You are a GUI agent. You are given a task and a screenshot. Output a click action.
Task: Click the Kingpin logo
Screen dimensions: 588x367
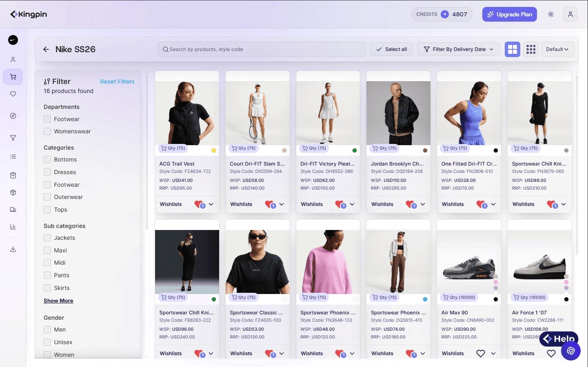[x=29, y=14]
